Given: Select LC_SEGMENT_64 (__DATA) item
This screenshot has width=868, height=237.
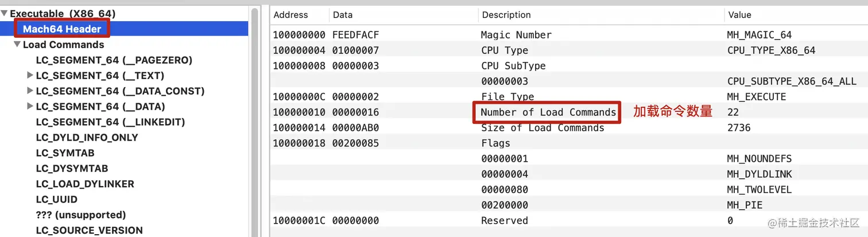Looking at the screenshot, I should point(100,106).
